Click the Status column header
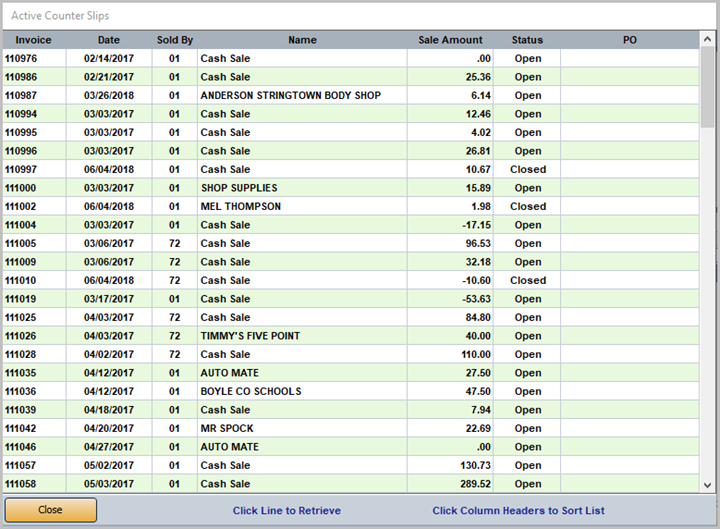This screenshot has height=529, width=720. (527, 40)
